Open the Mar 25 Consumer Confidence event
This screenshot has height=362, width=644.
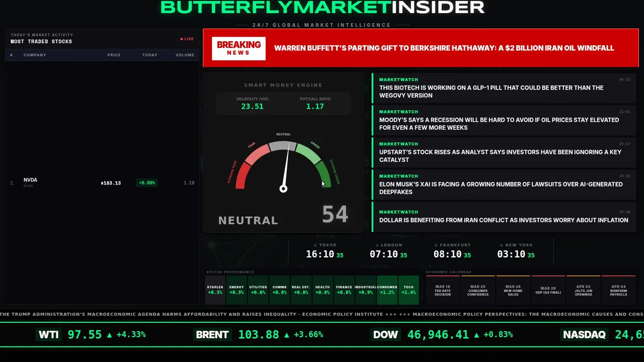point(478,290)
